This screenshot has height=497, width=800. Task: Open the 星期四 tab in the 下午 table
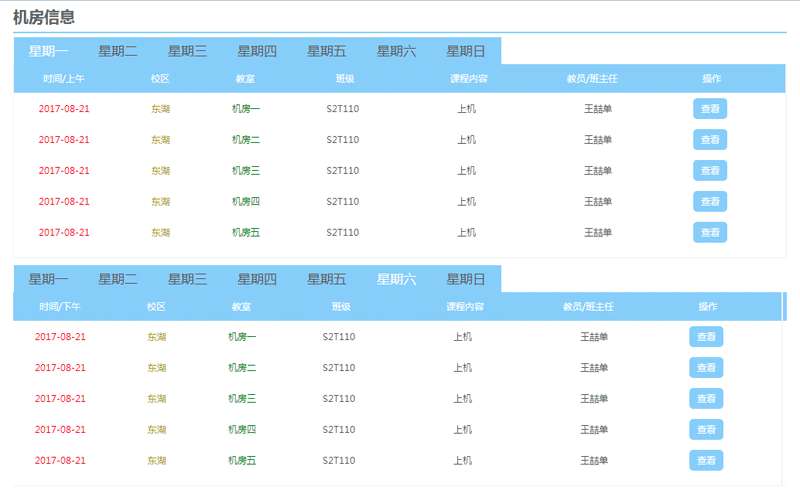257,279
